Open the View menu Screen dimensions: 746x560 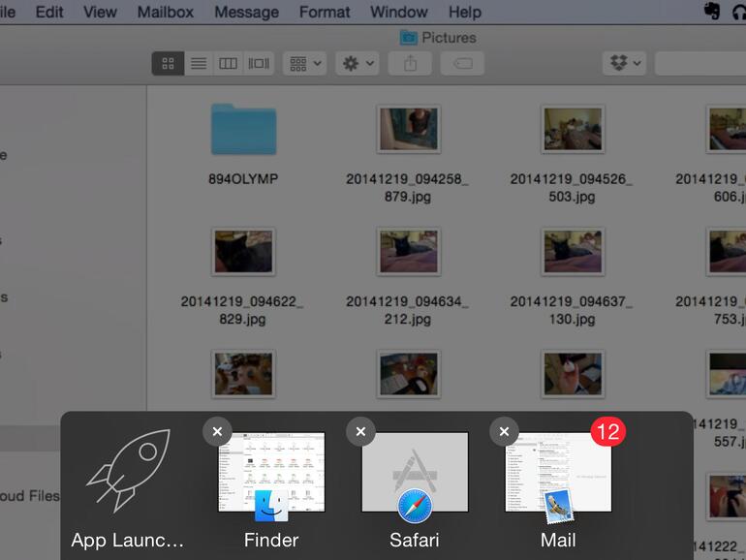(100, 12)
